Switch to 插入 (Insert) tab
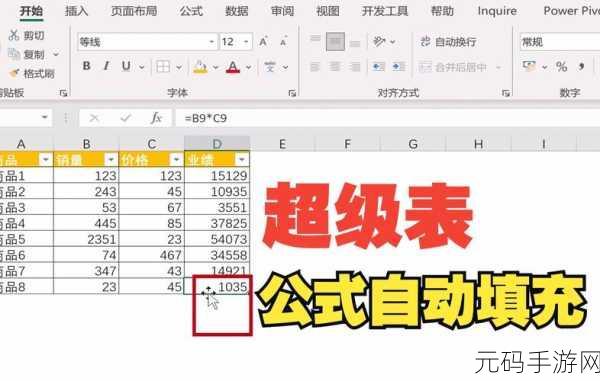This screenshot has width=600, height=381. coord(76,11)
